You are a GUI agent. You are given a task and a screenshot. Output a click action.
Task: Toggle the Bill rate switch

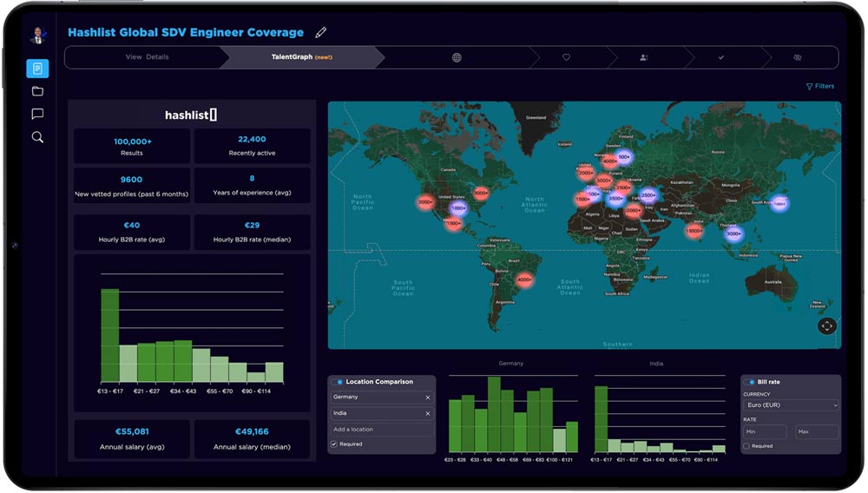pos(750,383)
